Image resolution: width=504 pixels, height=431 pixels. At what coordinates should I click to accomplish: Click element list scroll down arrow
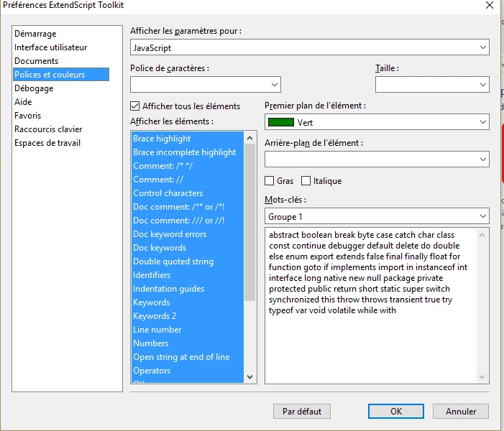pyautogui.click(x=249, y=376)
